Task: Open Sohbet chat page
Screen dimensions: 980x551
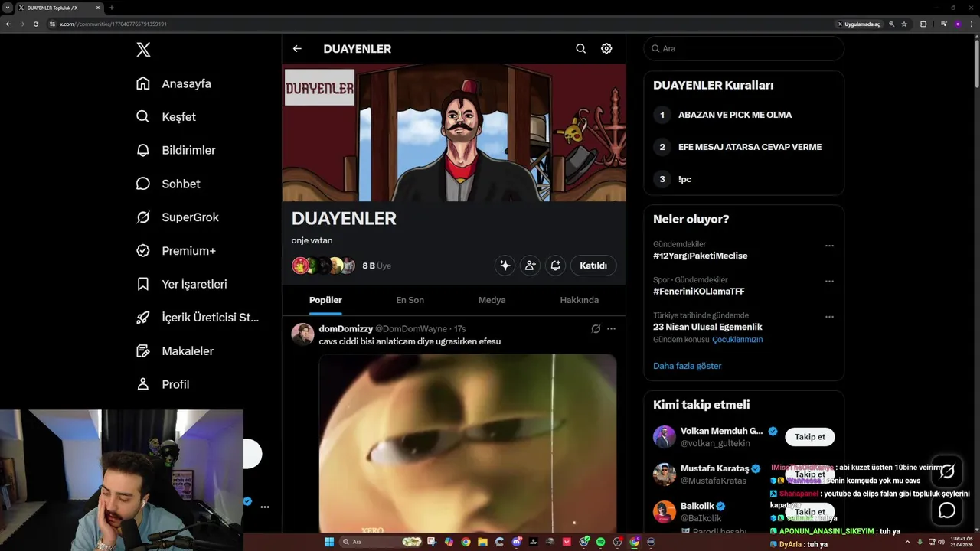Action: [168, 184]
